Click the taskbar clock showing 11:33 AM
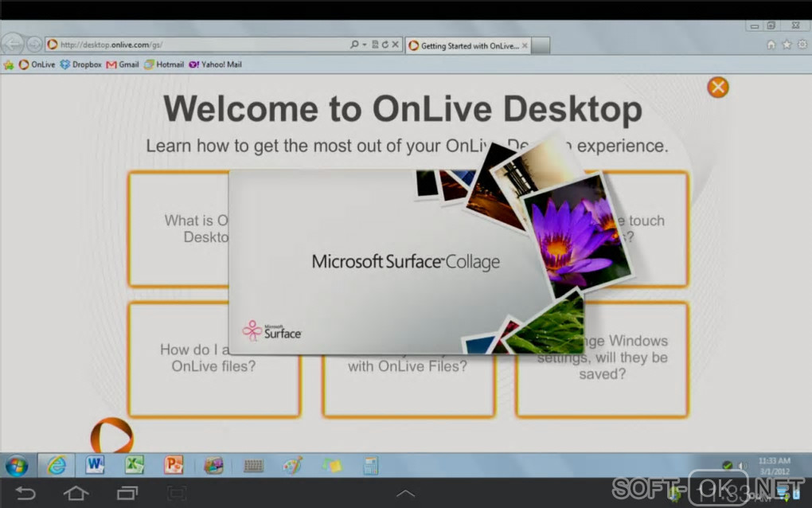The width and height of the screenshot is (812, 508). (x=775, y=466)
